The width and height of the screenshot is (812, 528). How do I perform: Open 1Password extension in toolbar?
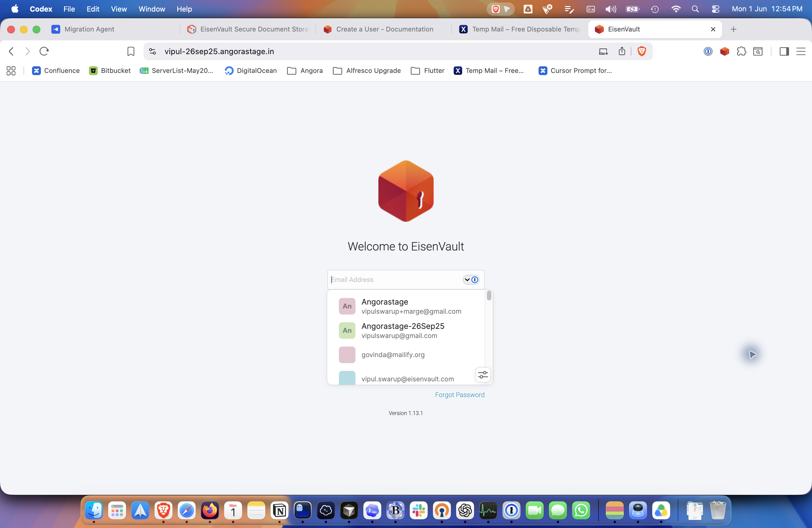coord(708,51)
